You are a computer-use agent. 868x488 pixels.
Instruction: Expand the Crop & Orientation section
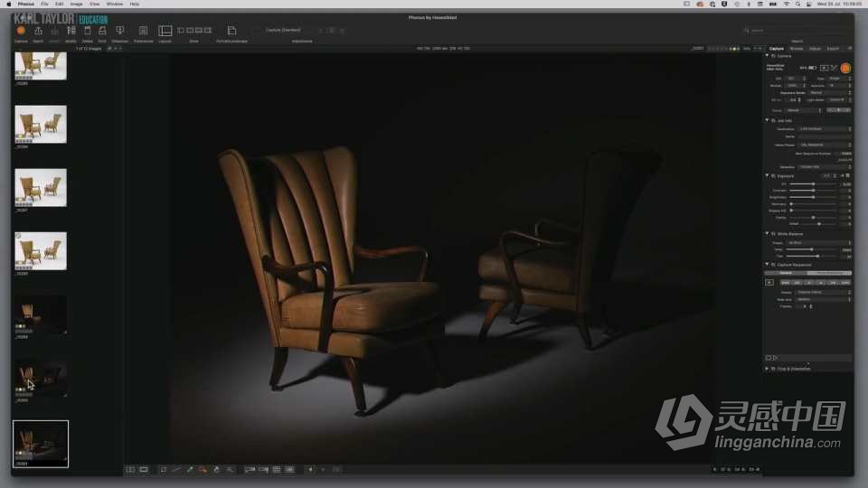click(x=768, y=369)
